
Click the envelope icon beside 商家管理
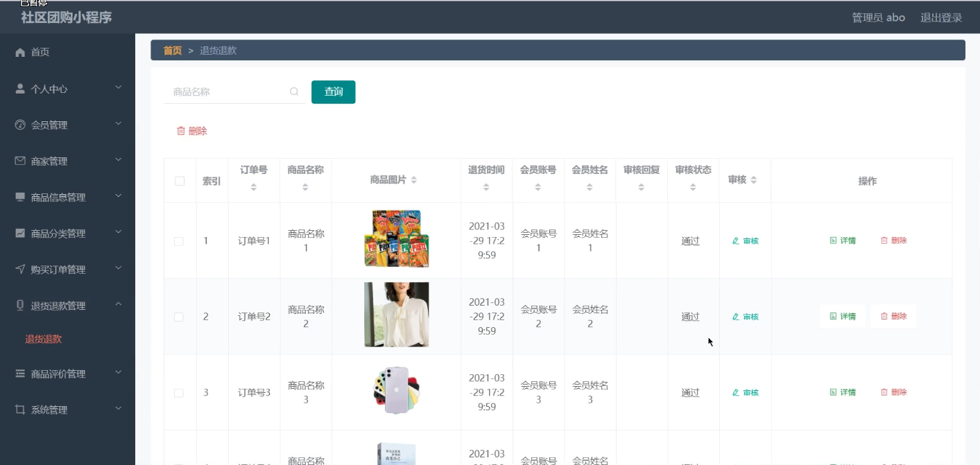point(20,161)
